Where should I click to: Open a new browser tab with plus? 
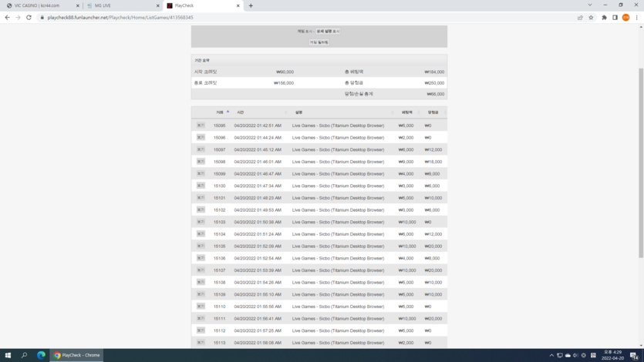[x=251, y=5]
